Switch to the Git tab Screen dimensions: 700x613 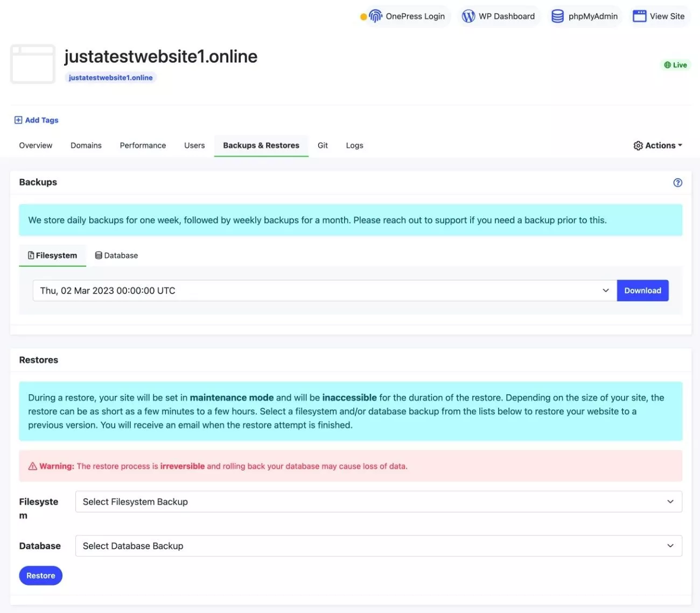click(323, 145)
